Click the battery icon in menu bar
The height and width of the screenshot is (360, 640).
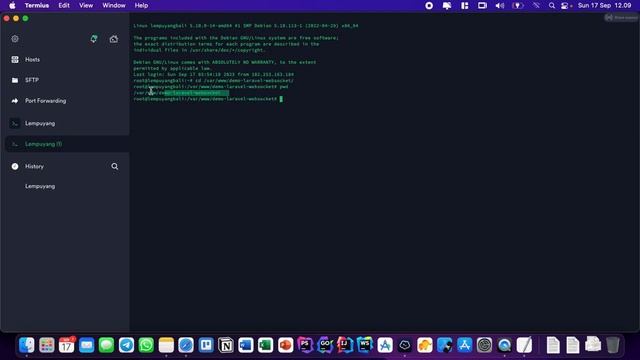518,5
